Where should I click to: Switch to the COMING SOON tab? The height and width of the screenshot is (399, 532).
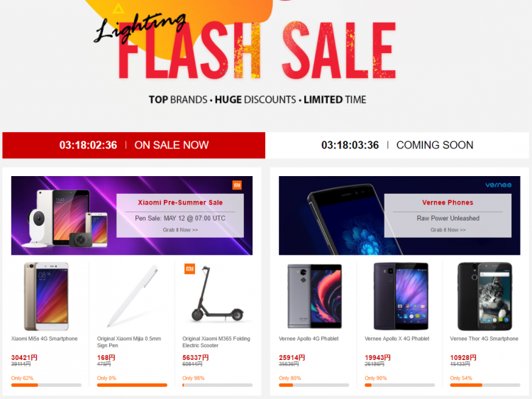coord(397,146)
